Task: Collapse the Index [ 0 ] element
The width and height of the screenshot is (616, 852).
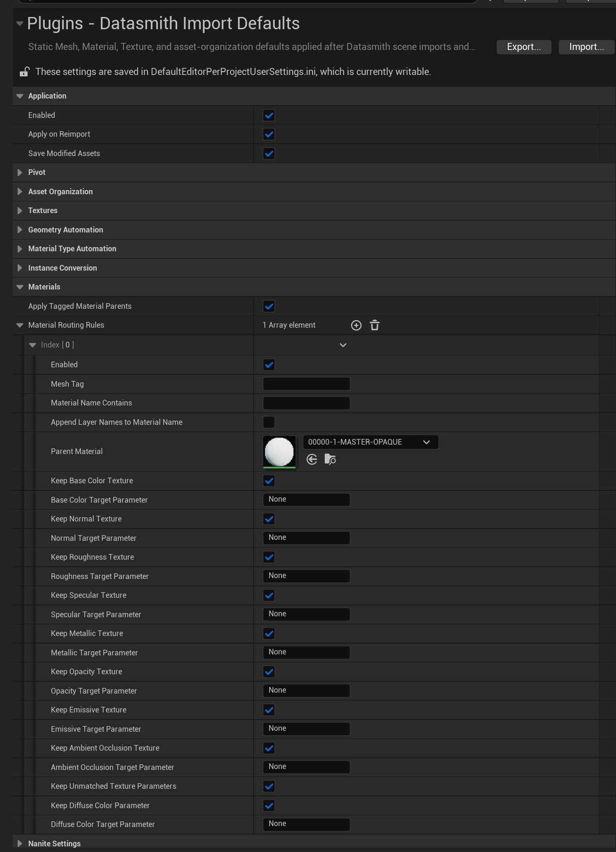Action: click(x=33, y=345)
